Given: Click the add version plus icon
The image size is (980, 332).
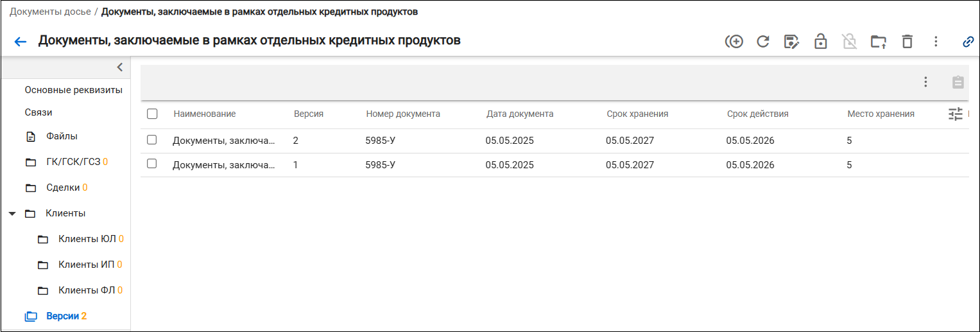Looking at the screenshot, I should [734, 42].
